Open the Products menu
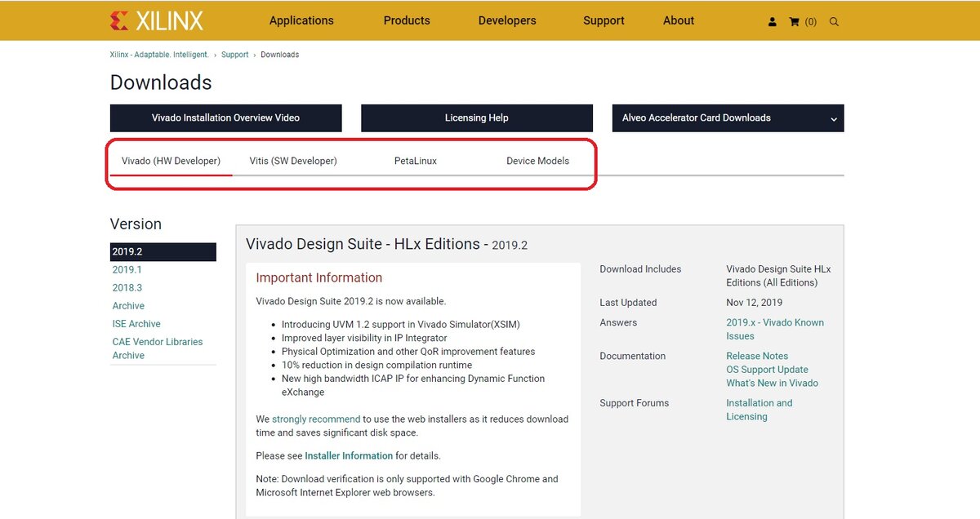Viewport: 980px width, 519px height. coord(407,20)
